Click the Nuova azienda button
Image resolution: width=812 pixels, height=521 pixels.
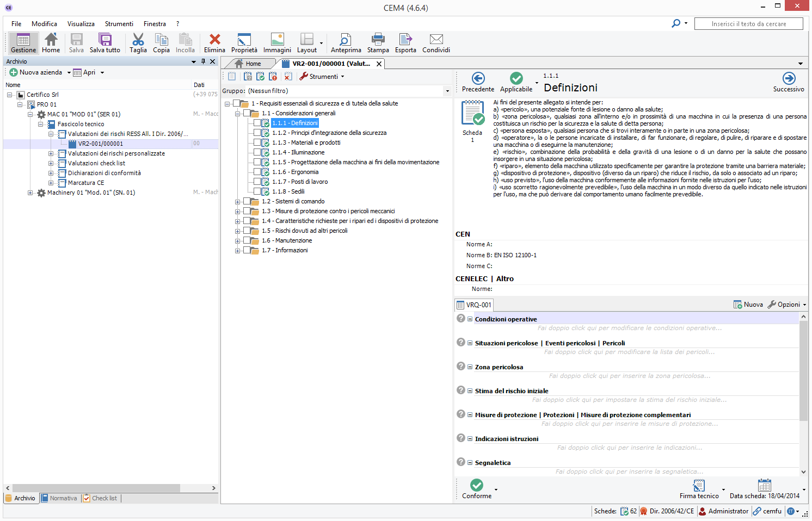pyautogui.click(x=36, y=72)
